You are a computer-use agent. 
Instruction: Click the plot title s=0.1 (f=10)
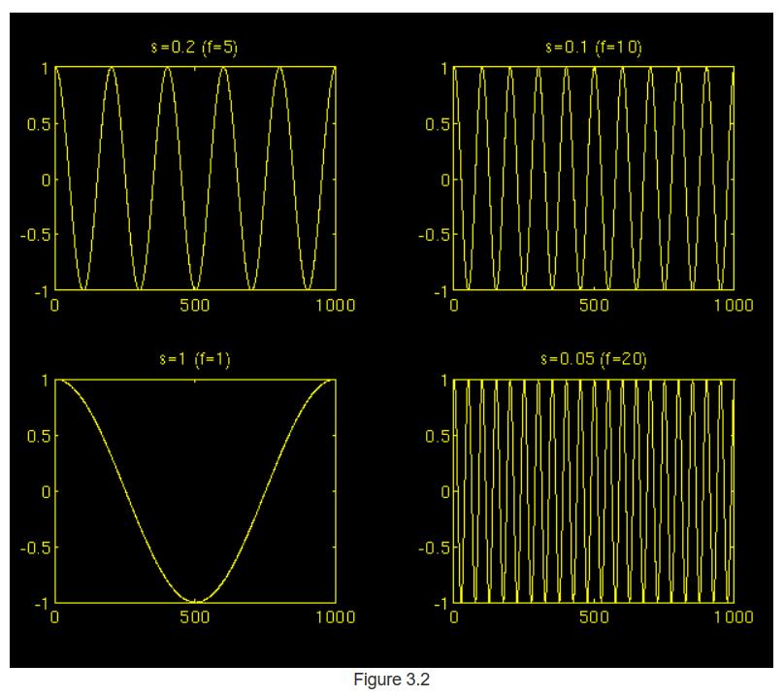594,47
